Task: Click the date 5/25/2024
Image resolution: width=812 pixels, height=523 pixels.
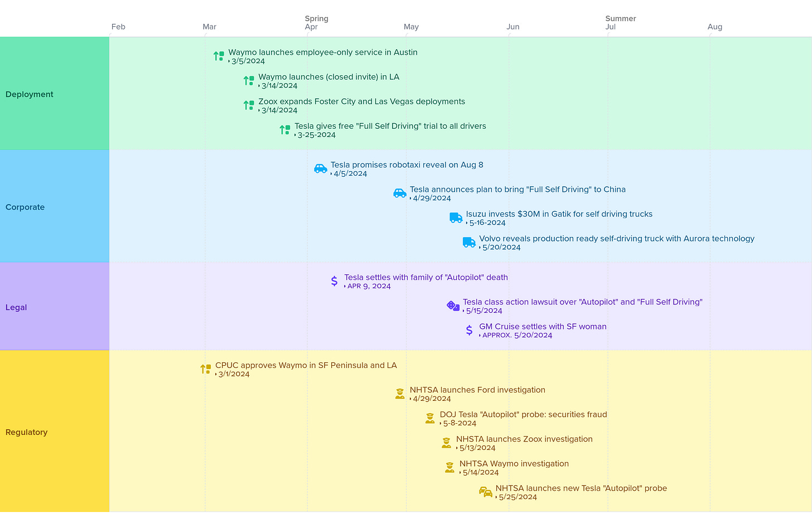Action: (x=518, y=497)
